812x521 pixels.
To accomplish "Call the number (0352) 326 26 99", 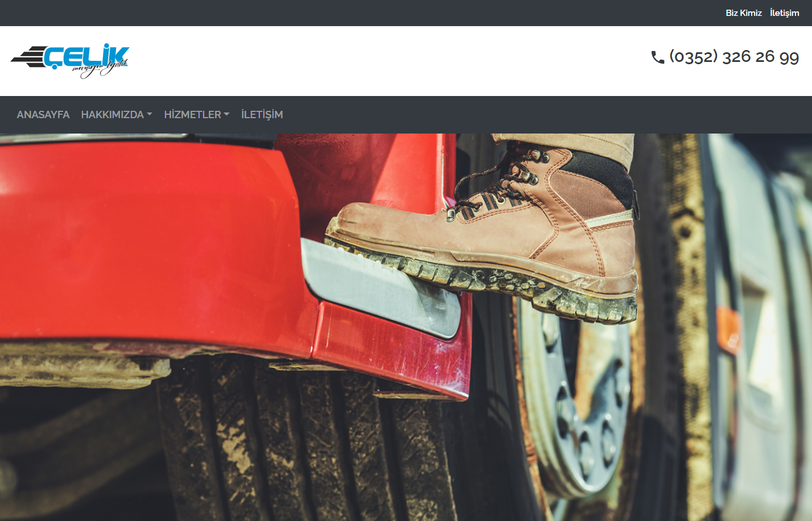I will point(734,56).
